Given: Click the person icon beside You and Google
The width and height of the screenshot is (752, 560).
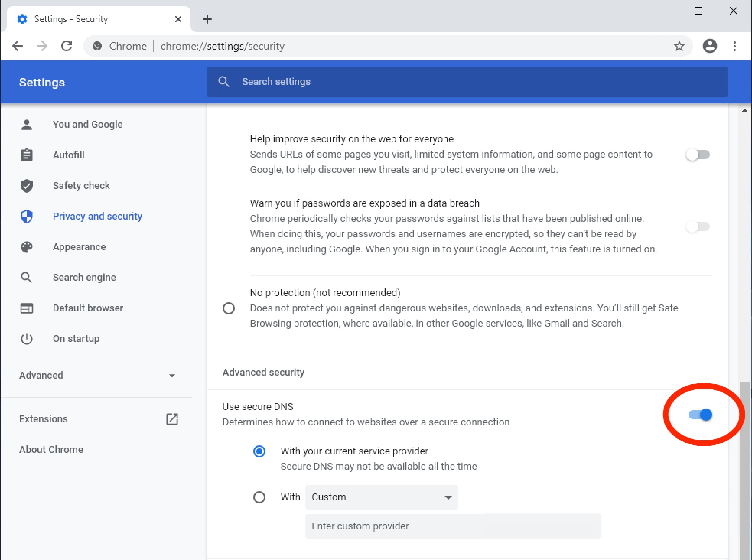Looking at the screenshot, I should 27,124.
